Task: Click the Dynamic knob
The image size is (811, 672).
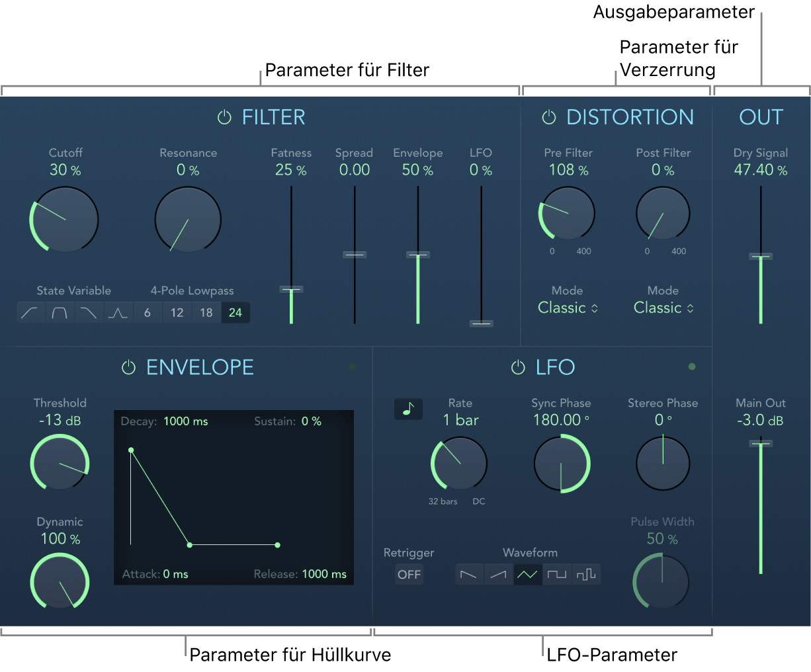Action: click(60, 581)
